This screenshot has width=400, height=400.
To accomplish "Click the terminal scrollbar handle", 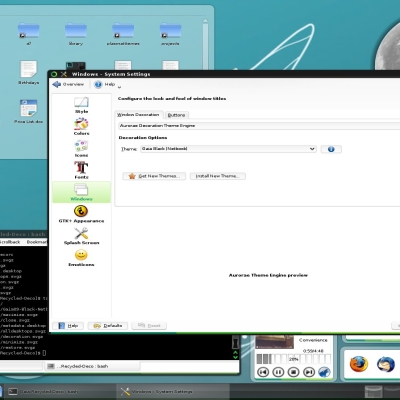I will 235,342.
